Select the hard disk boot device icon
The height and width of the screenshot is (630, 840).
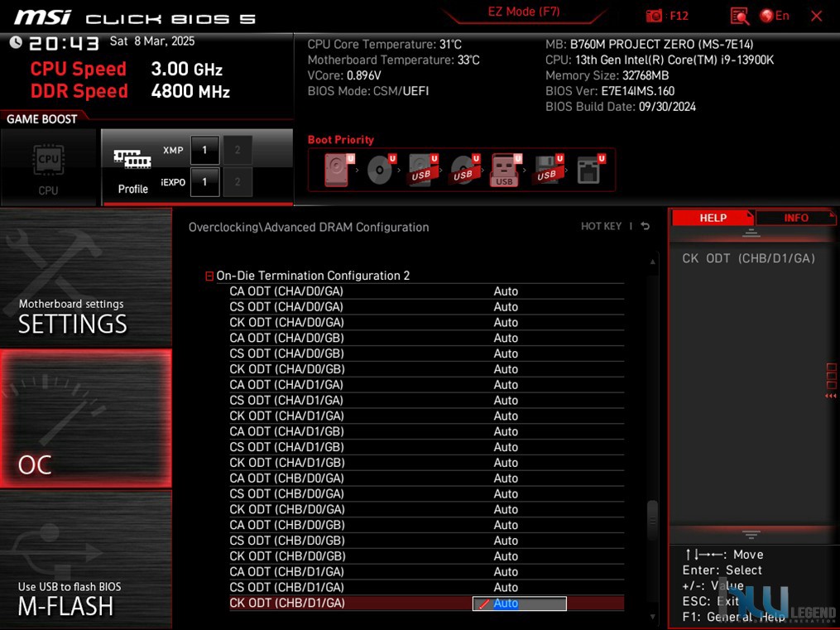[338, 170]
